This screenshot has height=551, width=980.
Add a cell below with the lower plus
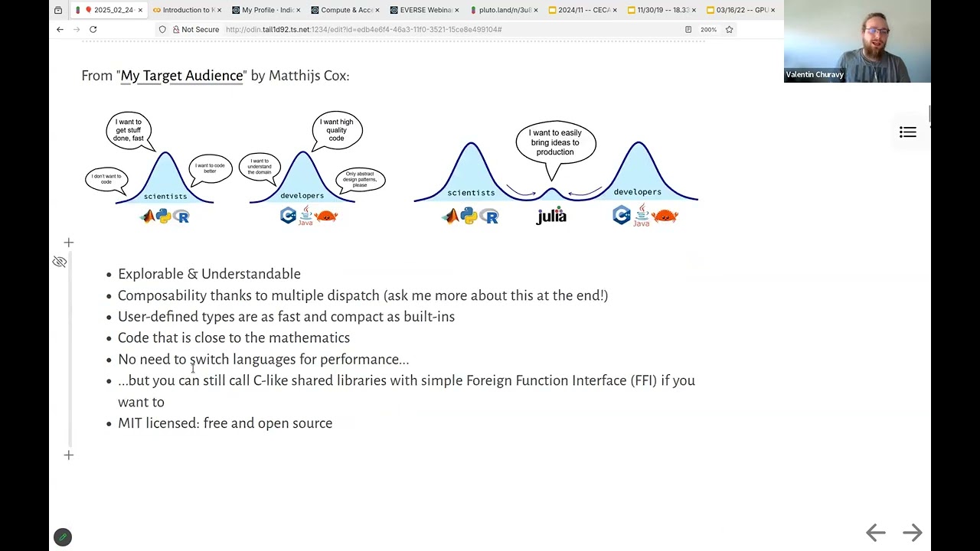pyautogui.click(x=69, y=455)
